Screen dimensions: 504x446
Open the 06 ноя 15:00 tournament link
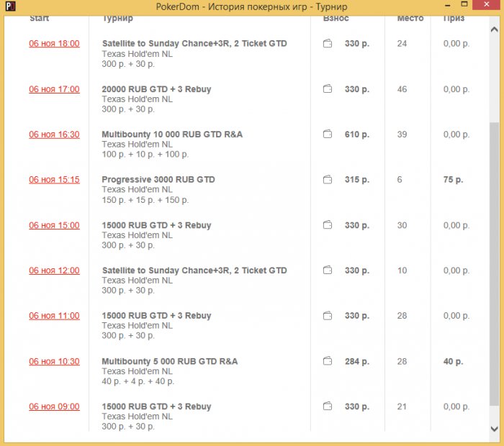(54, 225)
